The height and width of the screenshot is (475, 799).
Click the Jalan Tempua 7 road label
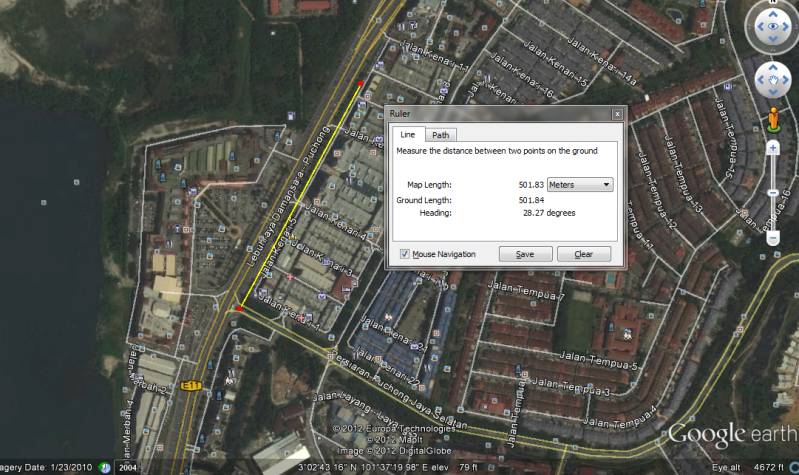[526, 290]
